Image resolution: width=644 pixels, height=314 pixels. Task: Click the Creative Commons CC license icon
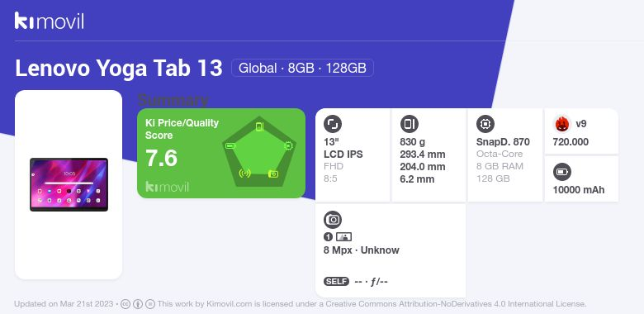[125, 304]
